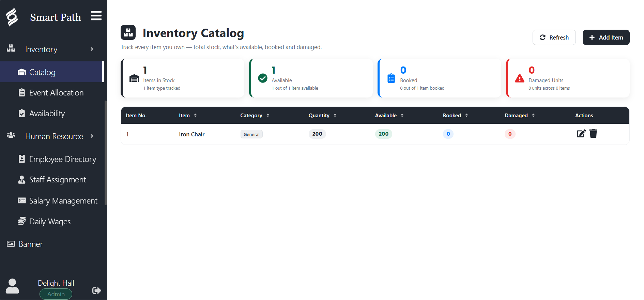Click the Employee Directory badge icon
The image size is (644, 300).
[22, 159]
